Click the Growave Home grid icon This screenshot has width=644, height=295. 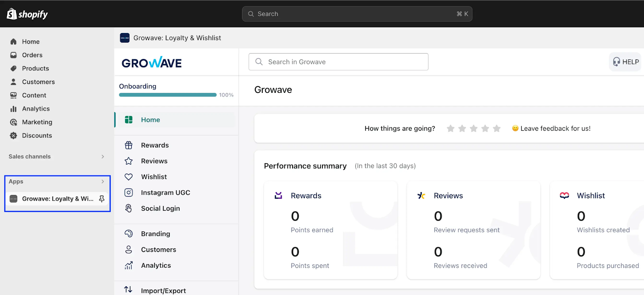(128, 120)
